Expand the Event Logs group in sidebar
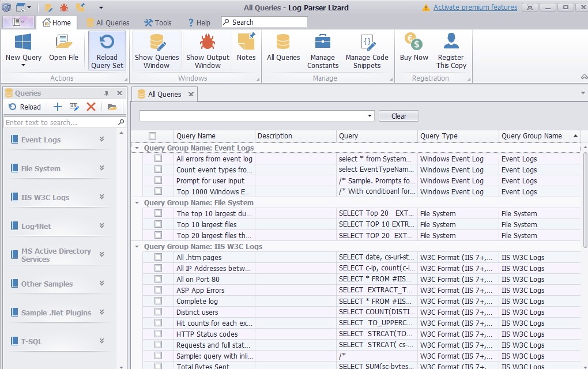588x369 pixels. tap(101, 140)
